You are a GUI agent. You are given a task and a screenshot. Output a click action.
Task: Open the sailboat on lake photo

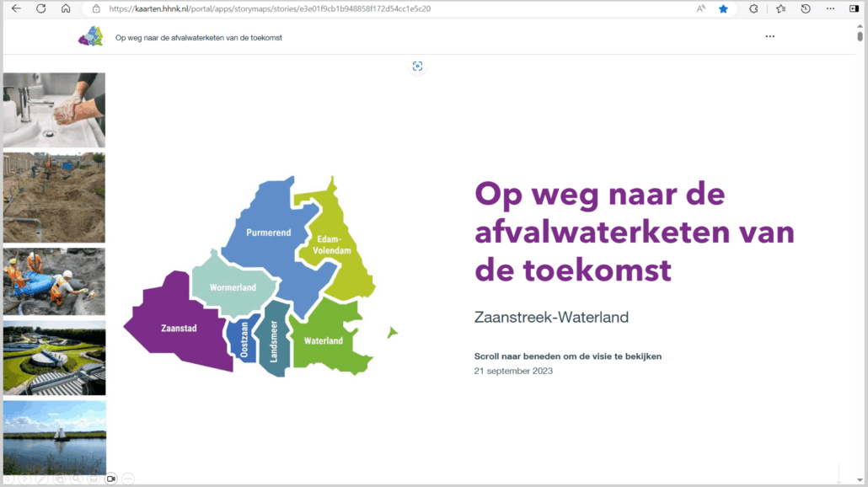[x=54, y=438]
